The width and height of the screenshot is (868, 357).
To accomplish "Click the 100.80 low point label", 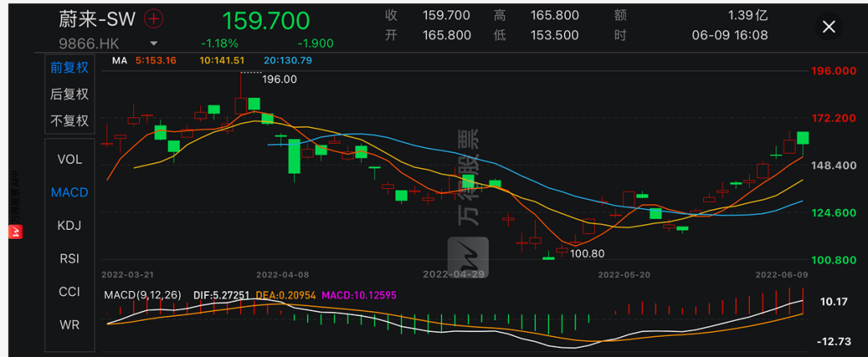I will 586,254.
